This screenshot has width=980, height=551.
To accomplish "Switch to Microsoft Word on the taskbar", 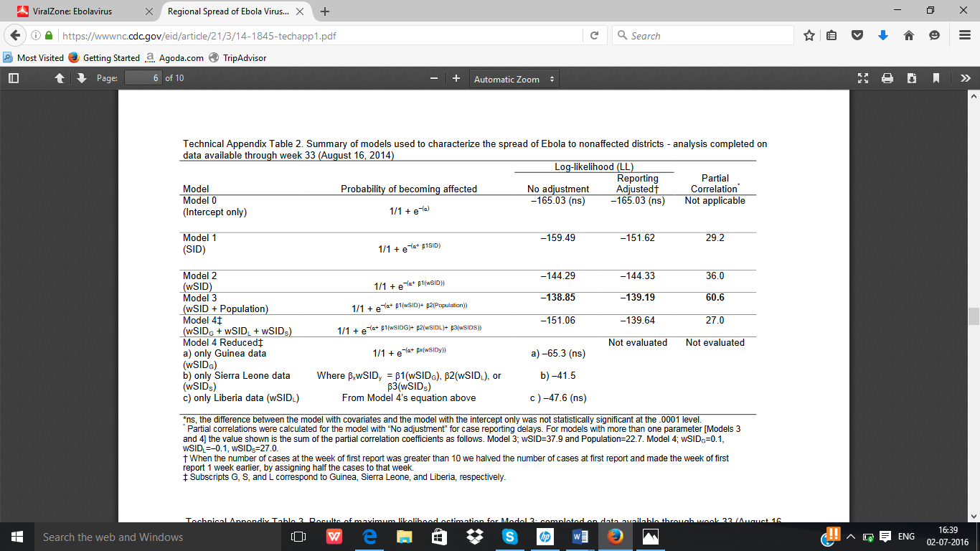I will pos(580,537).
